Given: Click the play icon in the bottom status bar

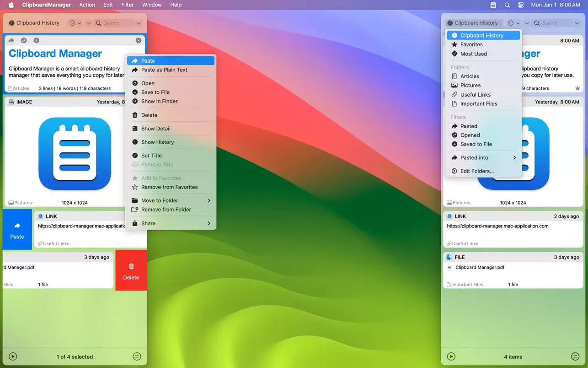Looking at the screenshot, I should coord(13,356).
